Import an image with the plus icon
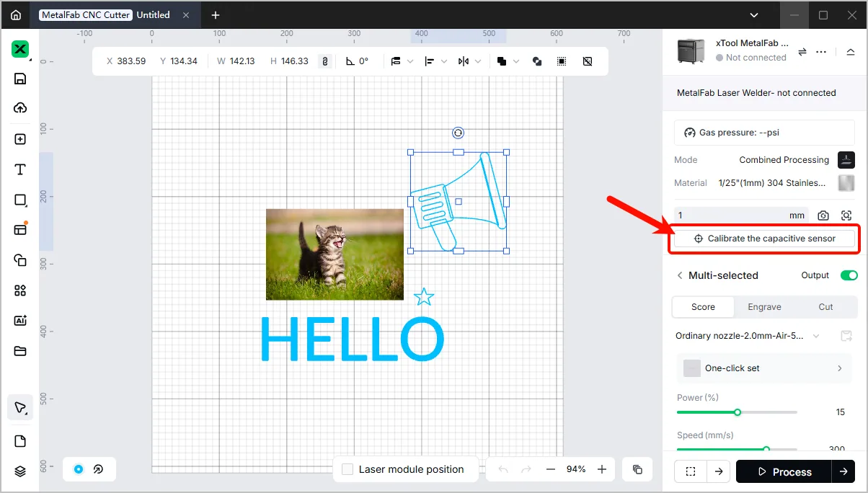Viewport: 868px width, 493px height. tap(20, 139)
